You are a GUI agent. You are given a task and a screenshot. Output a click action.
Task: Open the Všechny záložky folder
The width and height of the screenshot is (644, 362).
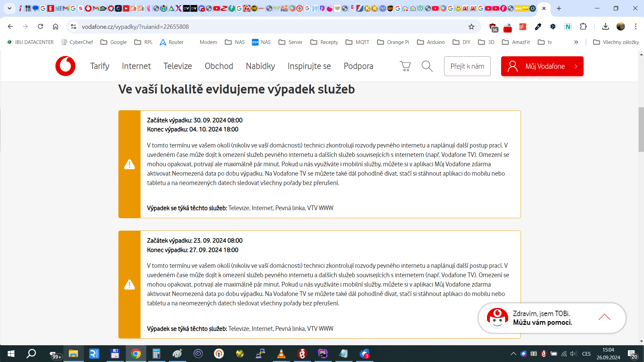pyautogui.click(x=616, y=42)
